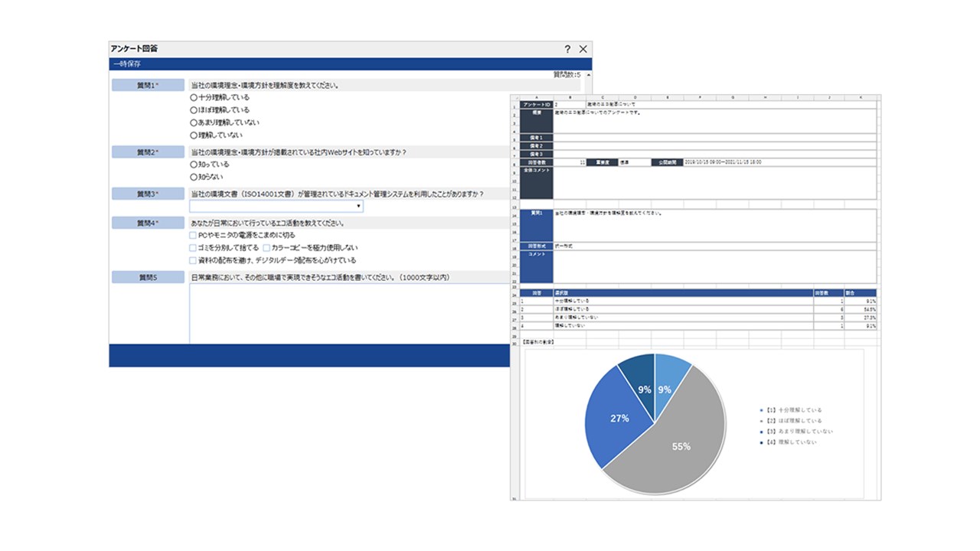Select the アンケートID header cell in spreadsheet

tap(536, 104)
